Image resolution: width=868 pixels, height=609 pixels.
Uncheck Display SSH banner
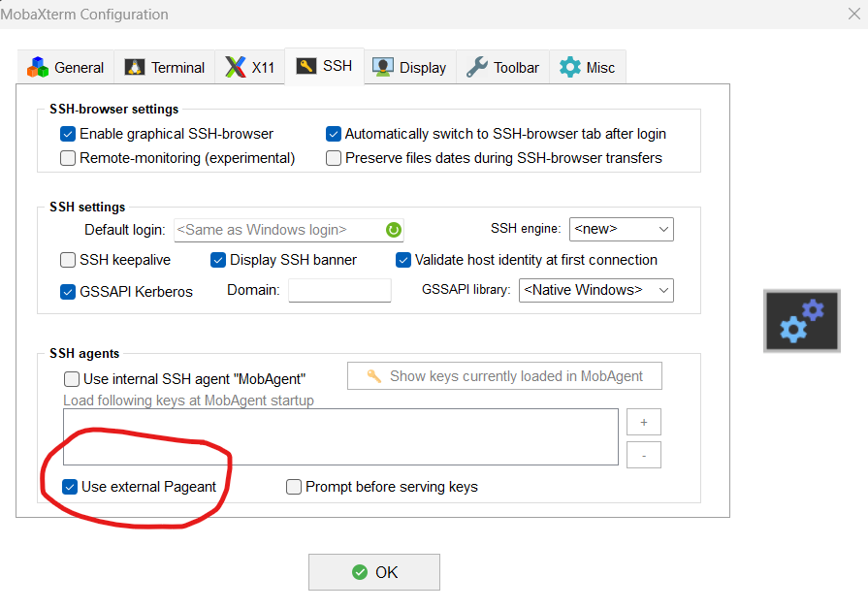click(218, 260)
